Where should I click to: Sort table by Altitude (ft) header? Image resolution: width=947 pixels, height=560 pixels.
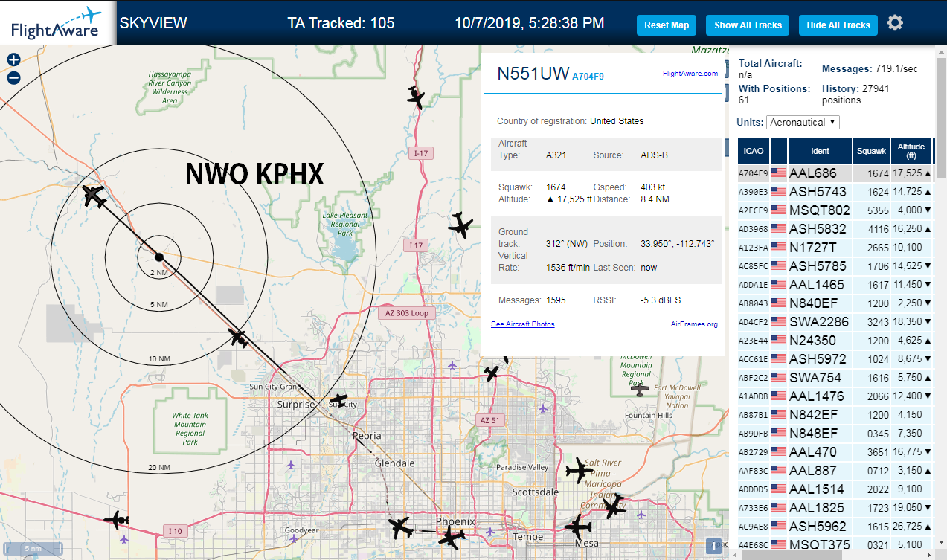click(x=911, y=151)
